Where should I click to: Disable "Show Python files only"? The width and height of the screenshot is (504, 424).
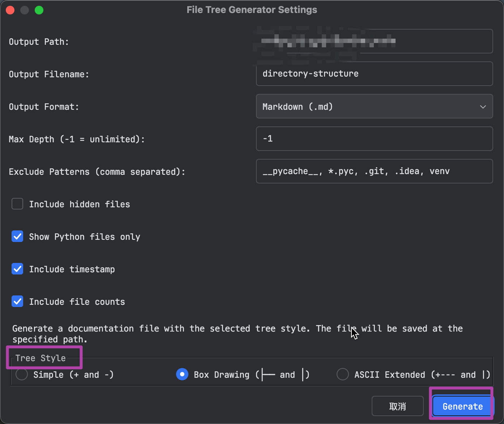[17, 236]
